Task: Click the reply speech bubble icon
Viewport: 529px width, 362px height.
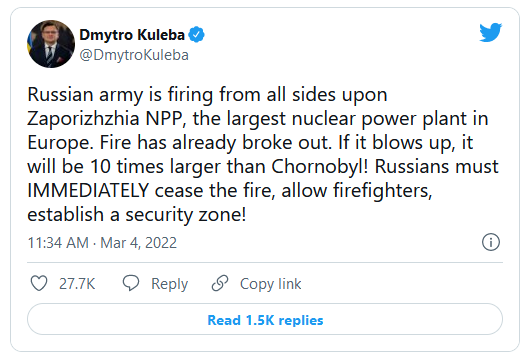Action: coord(131,283)
